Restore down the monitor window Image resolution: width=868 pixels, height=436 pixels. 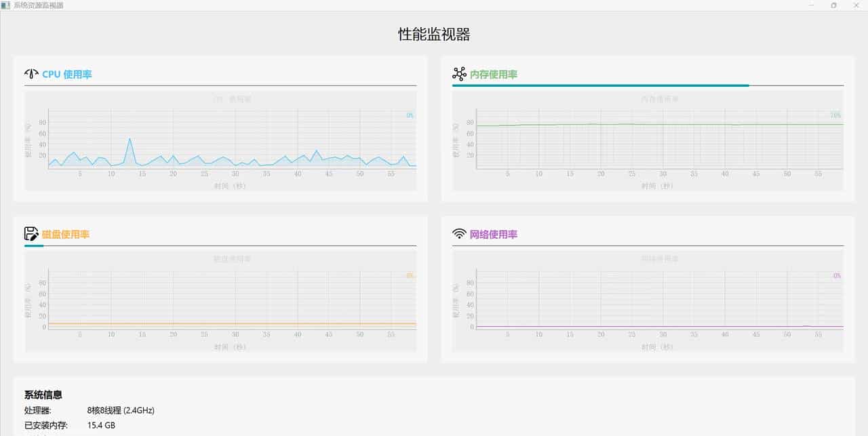(834, 5)
